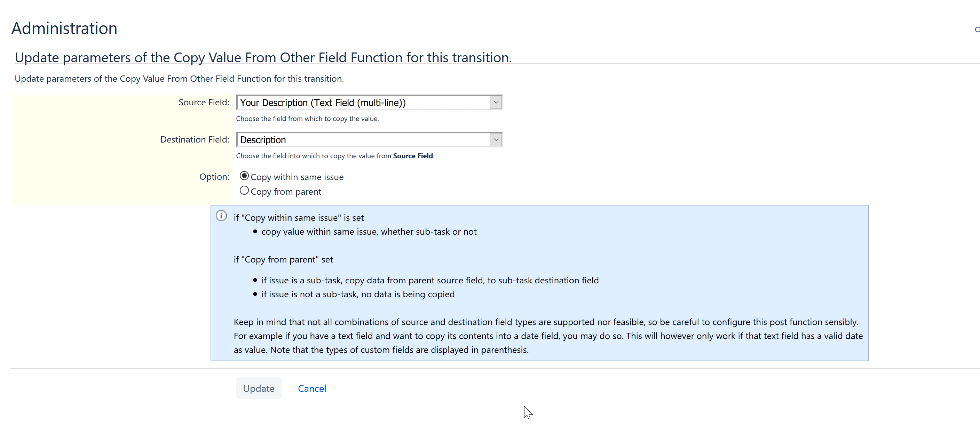Click the 'Option:' form label
This screenshot has height=444, width=980.
(x=214, y=177)
